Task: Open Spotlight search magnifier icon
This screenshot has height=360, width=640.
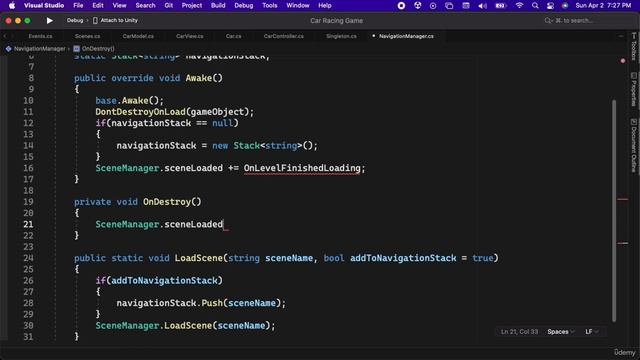Action: [x=535, y=6]
